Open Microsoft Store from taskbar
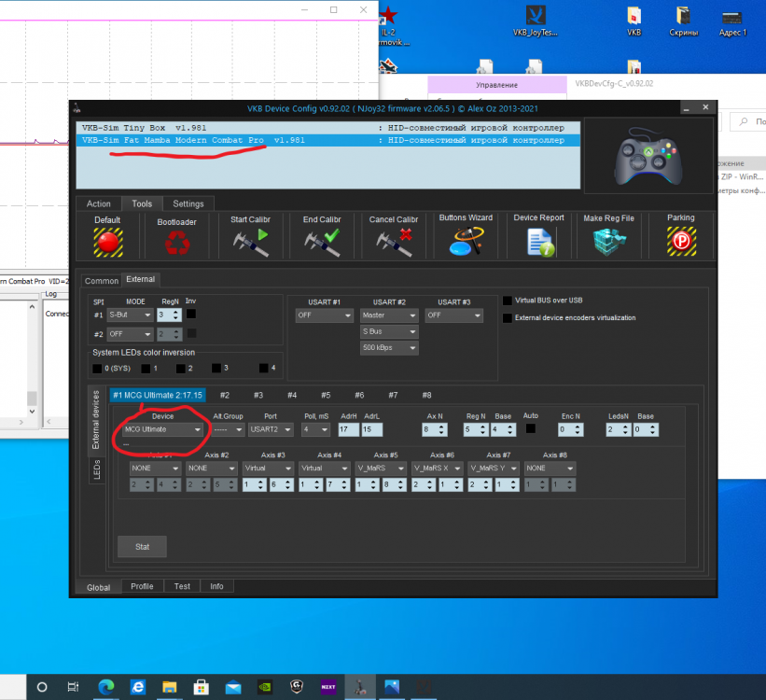Viewport: 766px width, 700px height. (201, 687)
